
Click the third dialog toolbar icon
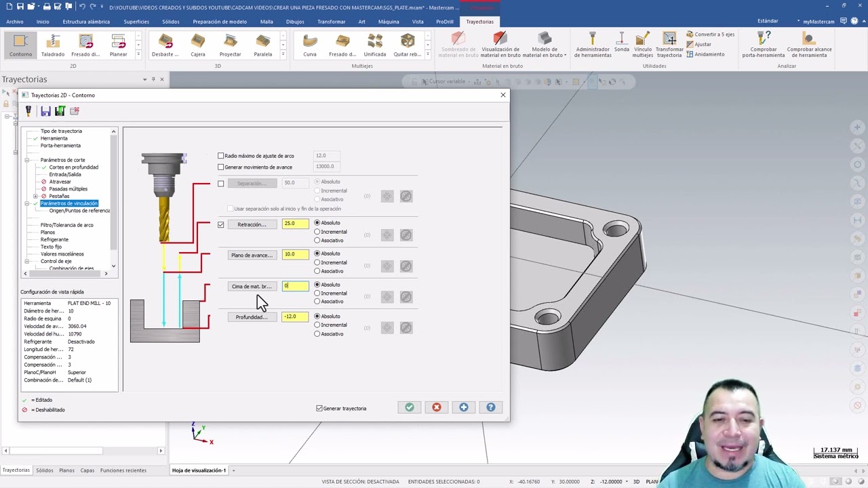point(60,110)
